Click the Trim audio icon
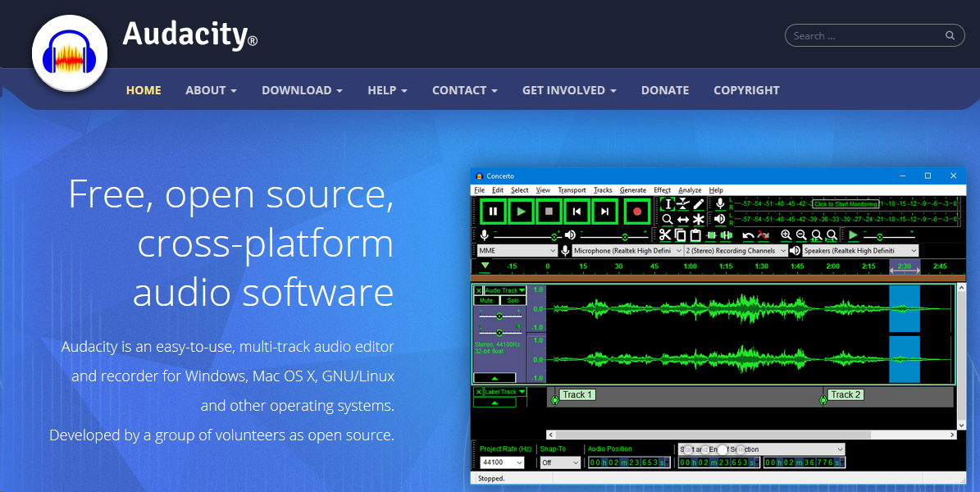 click(711, 235)
